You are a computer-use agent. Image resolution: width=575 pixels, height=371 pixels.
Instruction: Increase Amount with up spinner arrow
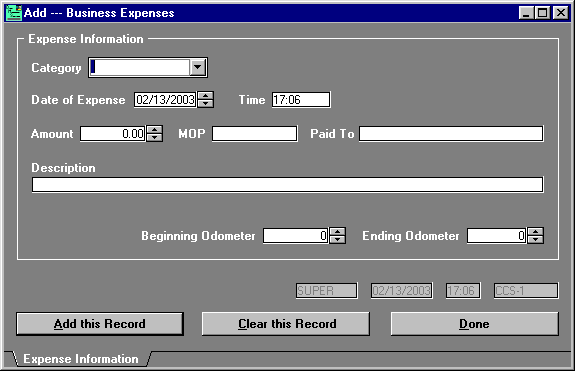(154, 130)
